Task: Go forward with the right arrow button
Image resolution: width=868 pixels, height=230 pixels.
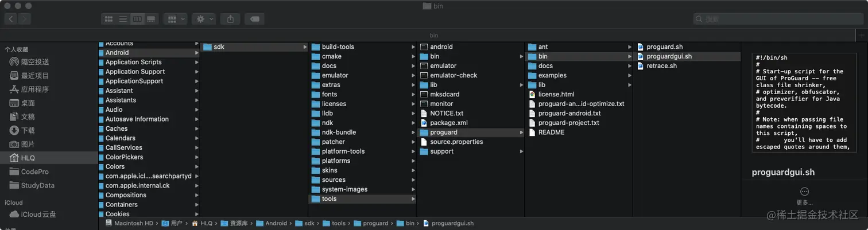Action: (x=25, y=19)
